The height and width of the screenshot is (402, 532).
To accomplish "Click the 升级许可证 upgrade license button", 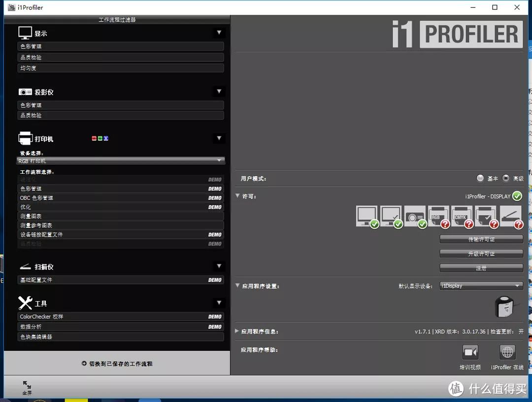I will pyautogui.click(x=481, y=253).
